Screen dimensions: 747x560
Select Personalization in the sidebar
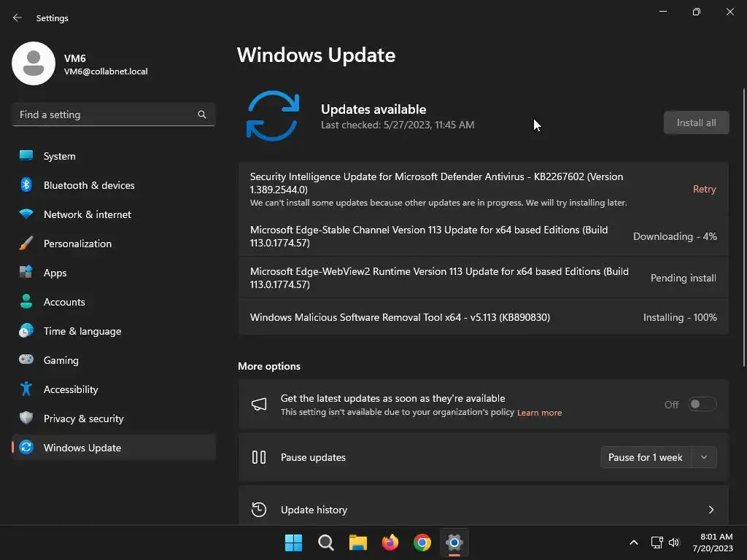click(x=113, y=244)
